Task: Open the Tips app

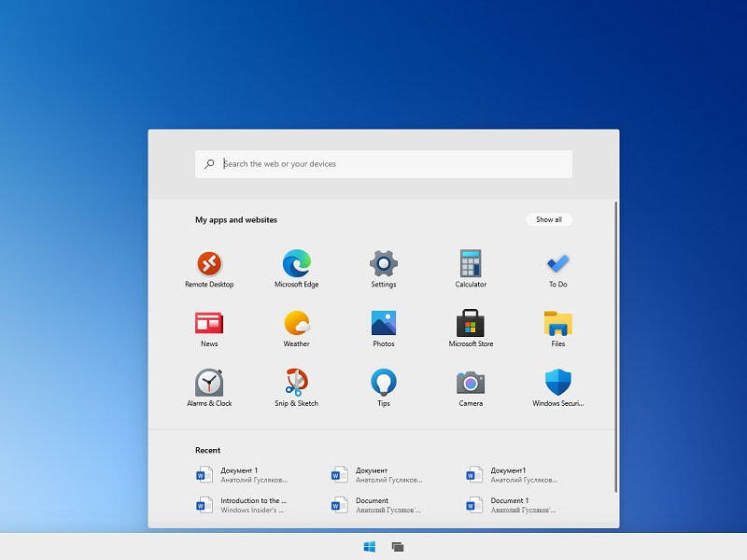Action: 384,384
